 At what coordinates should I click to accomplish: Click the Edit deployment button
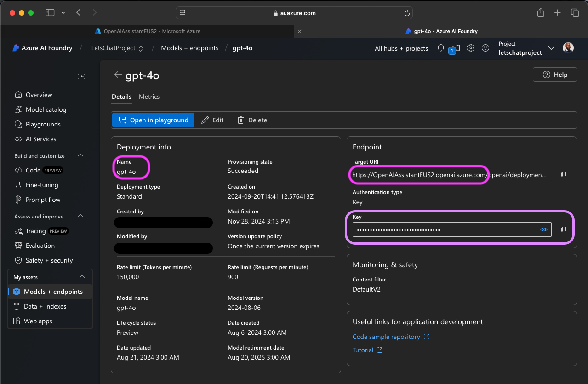click(x=212, y=120)
